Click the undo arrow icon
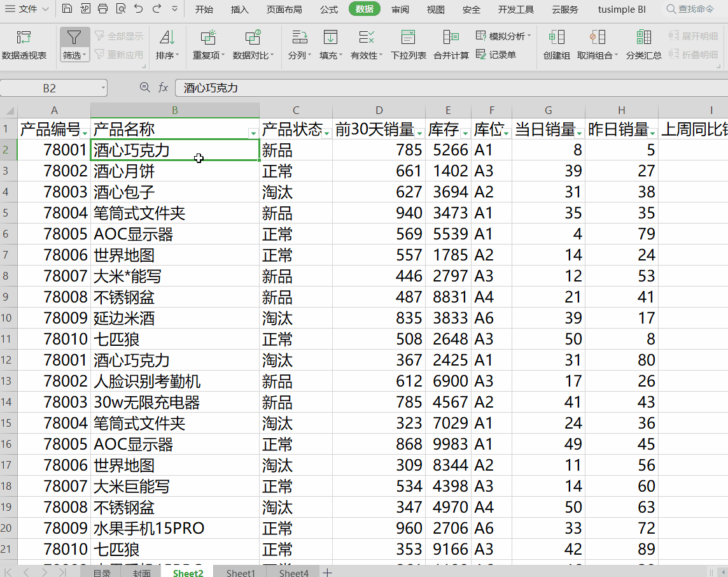Image resolution: width=728 pixels, height=577 pixels. [x=138, y=9]
